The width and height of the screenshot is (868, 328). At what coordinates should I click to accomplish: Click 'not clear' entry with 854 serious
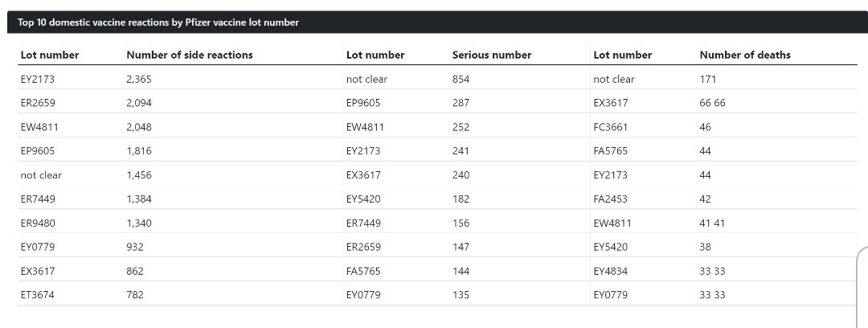click(x=367, y=80)
